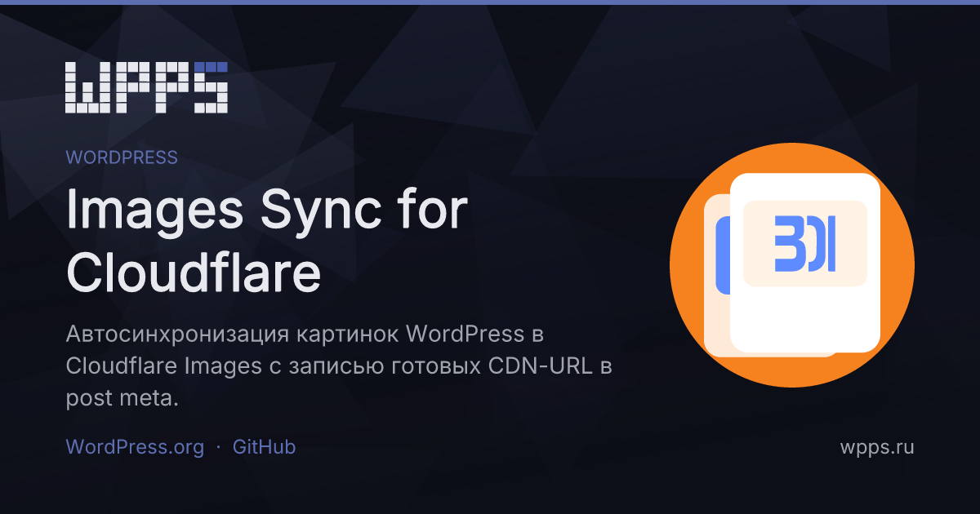This screenshot has height=514, width=980.
Task: Click the WPPS pixel logo
Action: [146, 86]
